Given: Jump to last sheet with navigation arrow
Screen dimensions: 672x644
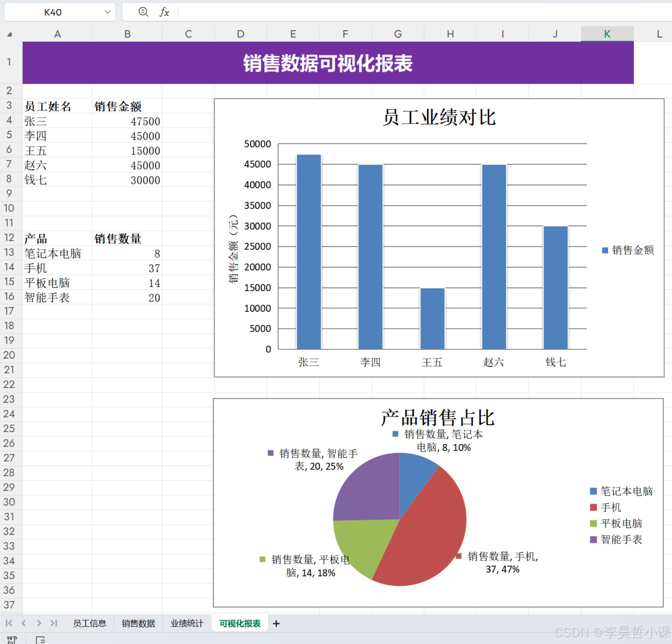Looking at the screenshot, I should (x=53, y=623).
